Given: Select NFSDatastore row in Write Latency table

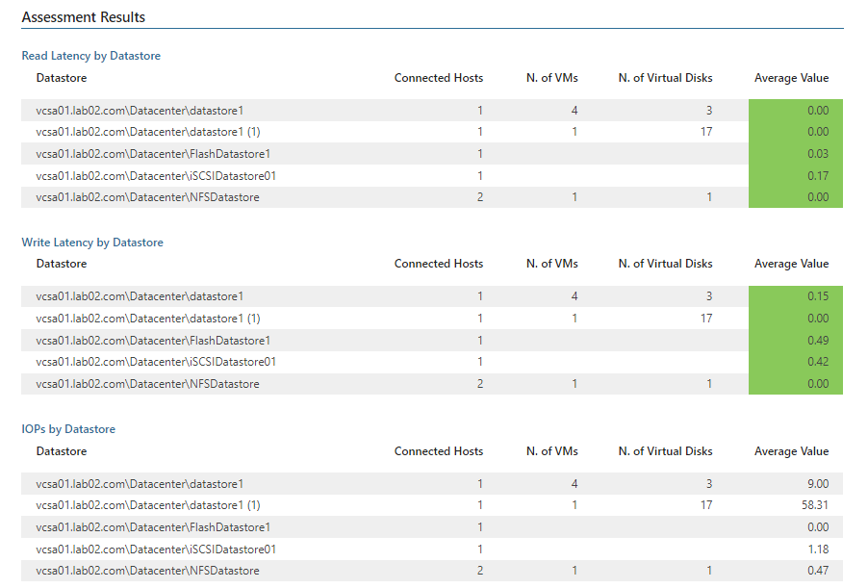Looking at the screenshot, I should [432, 384].
